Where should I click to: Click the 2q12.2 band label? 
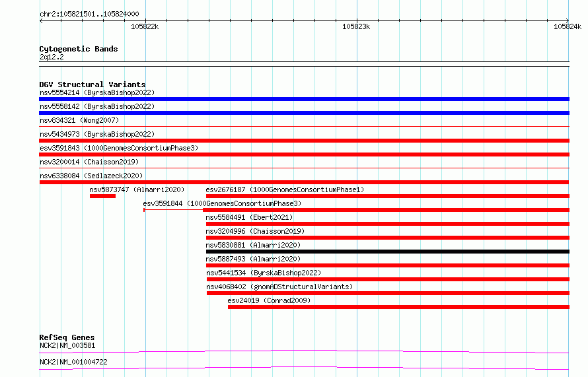[x=52, y=57]
